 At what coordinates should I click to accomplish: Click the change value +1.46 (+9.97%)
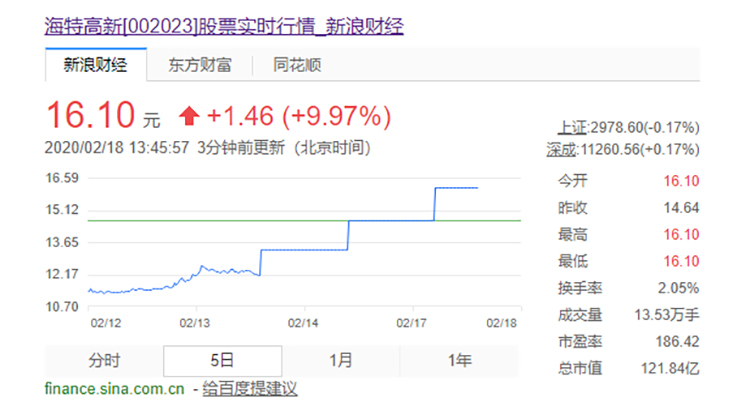(299, 116)
